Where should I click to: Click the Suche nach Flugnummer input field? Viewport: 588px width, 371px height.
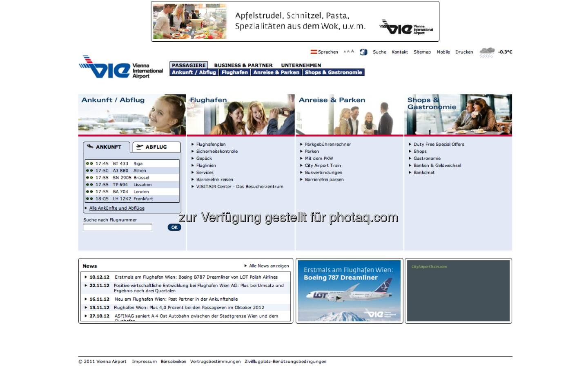coord(118,227)
